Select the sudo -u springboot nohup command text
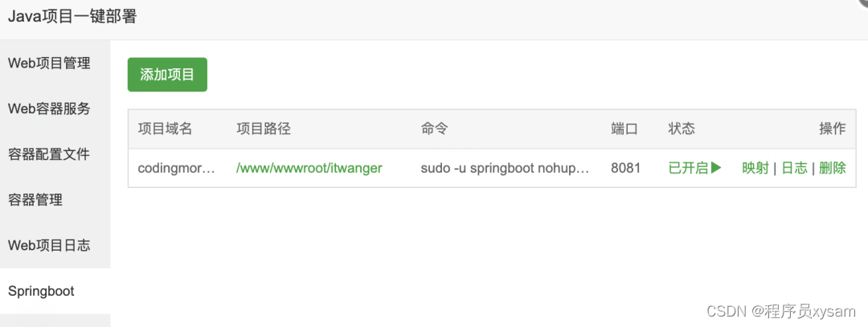 (x=505, y=168)
